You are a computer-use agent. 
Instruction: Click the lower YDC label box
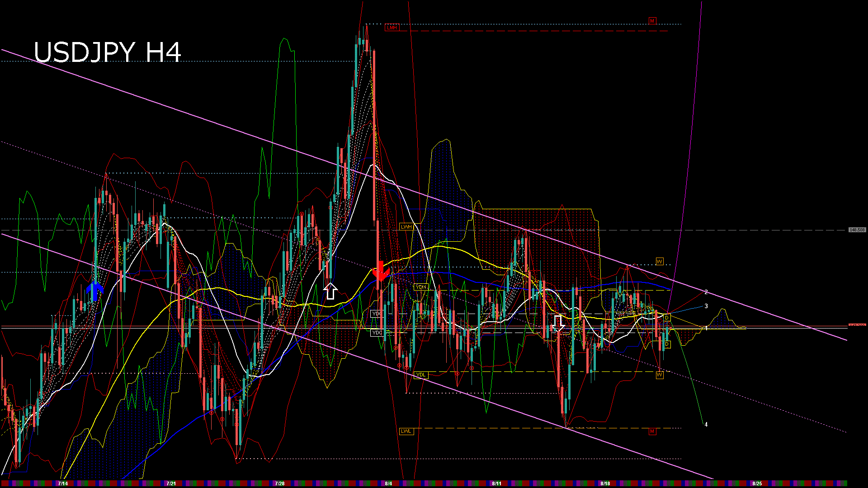pos(377,333)
